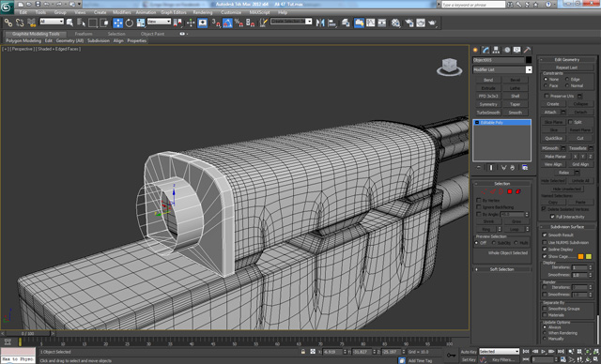This screenshot has width=601, height=364.
Task: Click the QuickSlice button
Action: (x=553, y=138)
